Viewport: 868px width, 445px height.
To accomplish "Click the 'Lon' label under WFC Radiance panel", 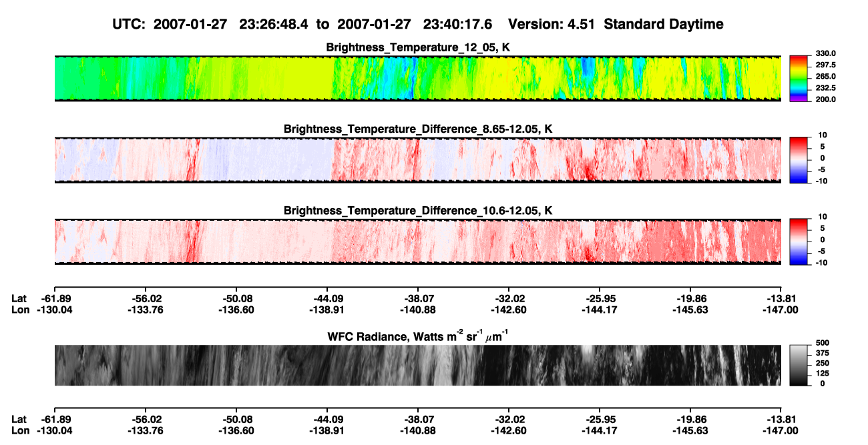I will tap(20, 431).
